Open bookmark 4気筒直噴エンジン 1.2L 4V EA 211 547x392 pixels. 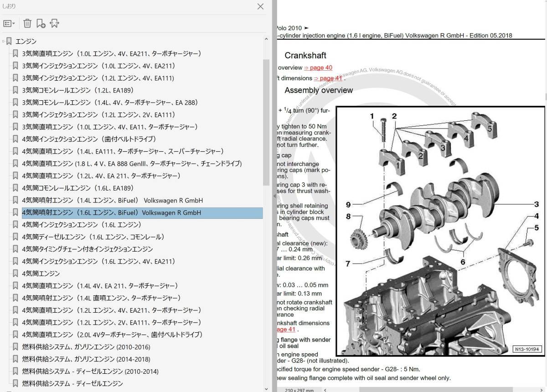(102, 176)
